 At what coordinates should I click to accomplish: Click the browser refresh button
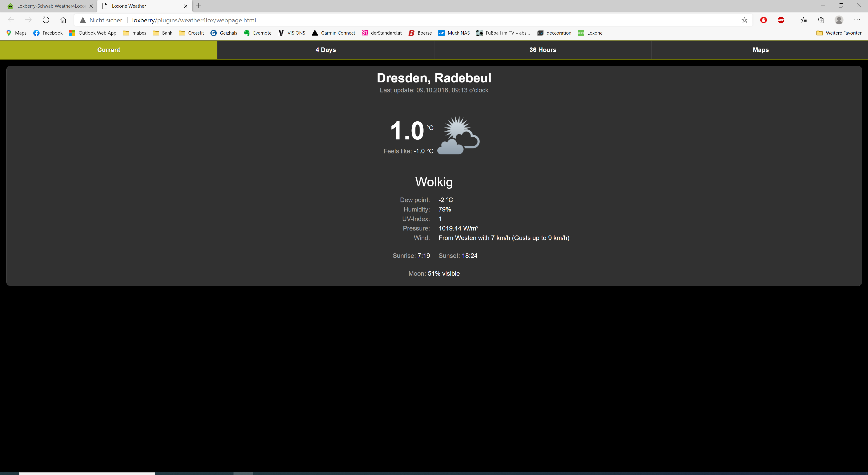46,20
